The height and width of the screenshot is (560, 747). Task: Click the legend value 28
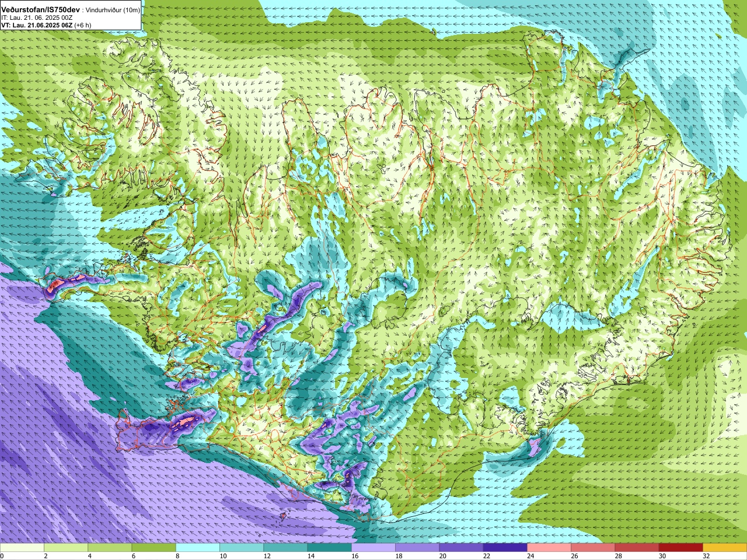pyautogui.click(x=619, y=556)
